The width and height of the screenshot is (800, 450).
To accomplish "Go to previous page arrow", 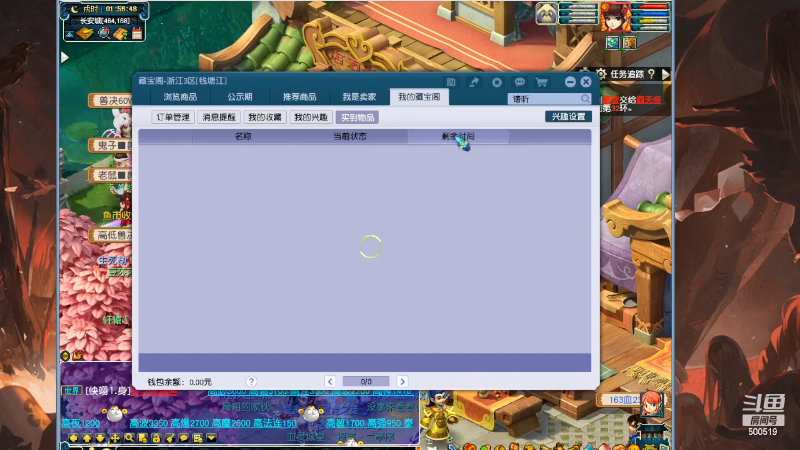I will pyautogui.click(x=330, y=381).
